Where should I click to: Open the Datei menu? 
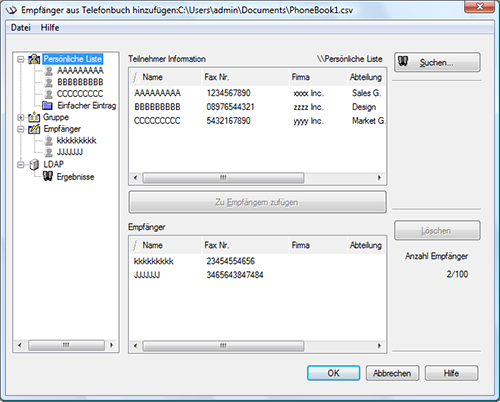pyautogui.click(x=21, y=28)
